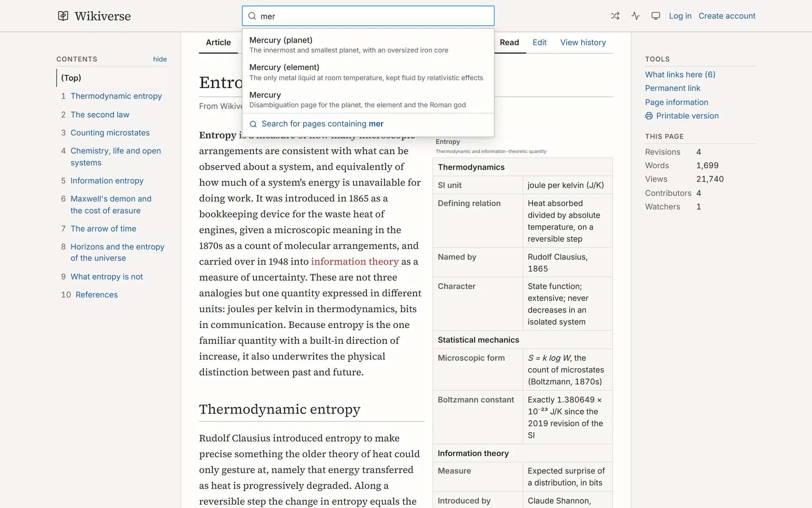
Task: Go to Information entropy in contents
Action: (107, 181)
